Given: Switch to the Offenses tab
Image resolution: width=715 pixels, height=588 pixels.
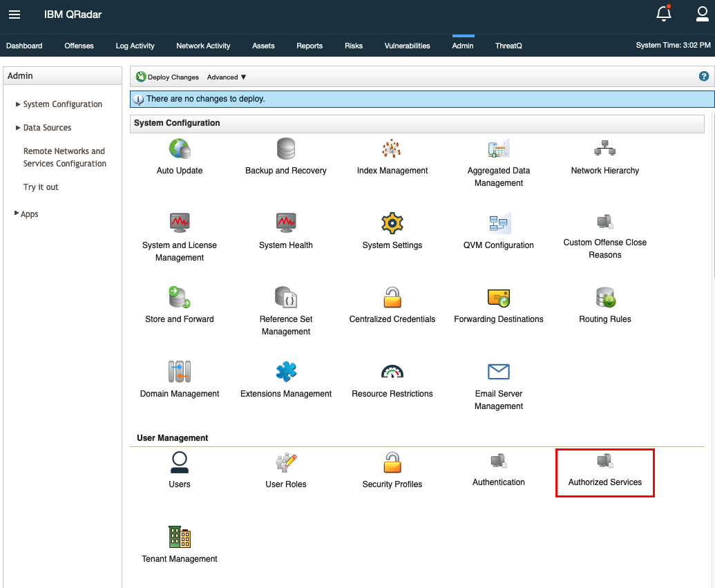Looking at the screenshot, I should pos(79,46).
